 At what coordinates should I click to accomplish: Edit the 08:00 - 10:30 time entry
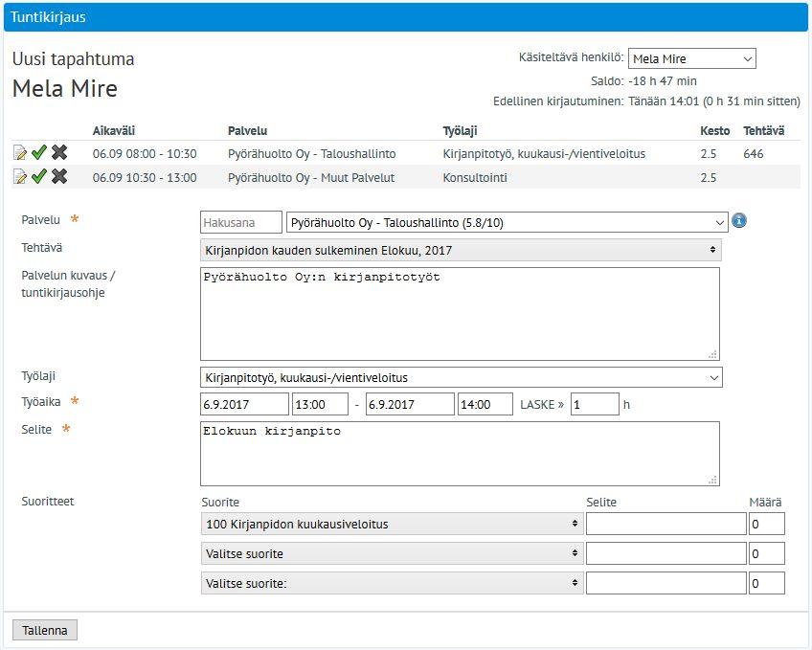click(20, 152)
